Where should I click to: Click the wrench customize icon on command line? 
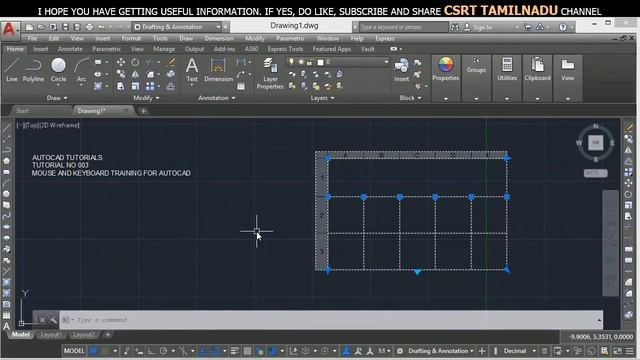(53, 320)
